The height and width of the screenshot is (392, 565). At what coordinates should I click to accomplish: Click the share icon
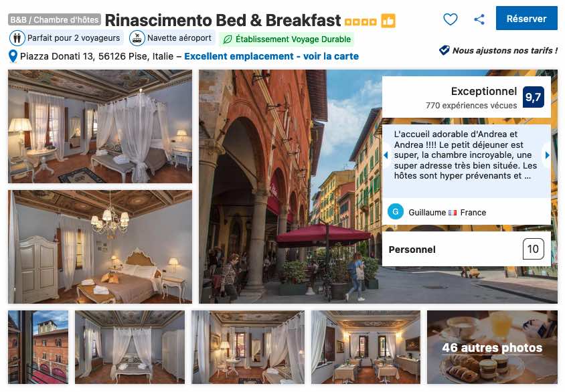(x=479, y=19)
